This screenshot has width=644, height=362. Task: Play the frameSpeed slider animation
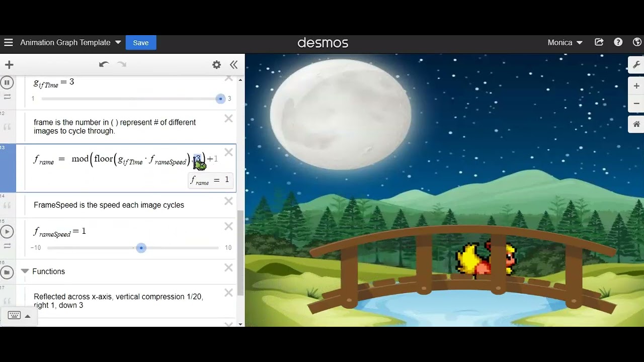click(x=7, y=232)
